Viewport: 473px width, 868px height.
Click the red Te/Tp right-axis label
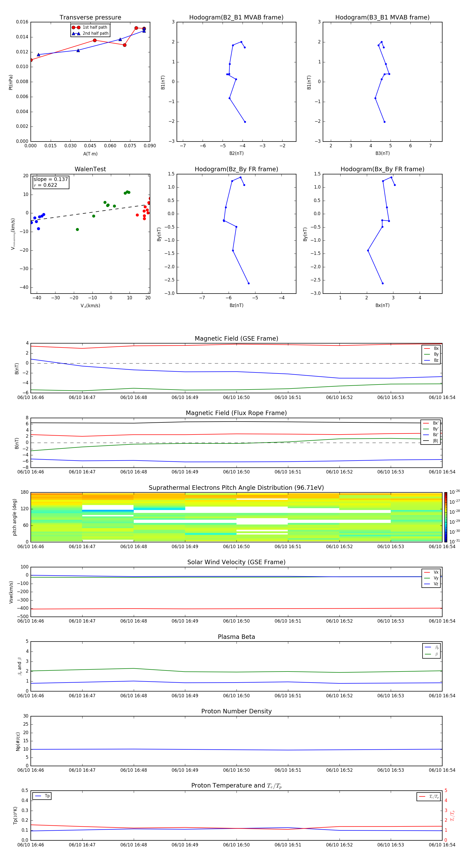452,816
